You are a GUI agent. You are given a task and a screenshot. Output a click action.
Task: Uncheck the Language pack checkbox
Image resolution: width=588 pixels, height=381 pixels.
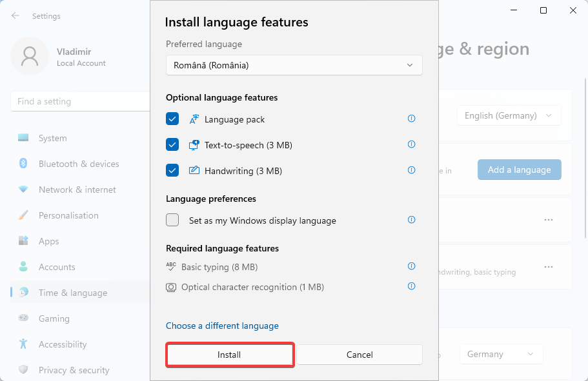(172, 119)
